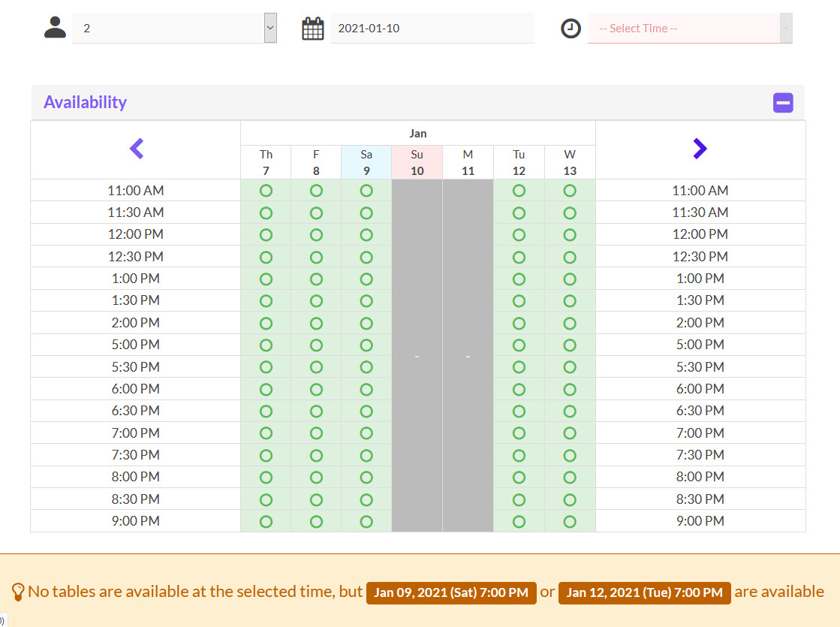Screen dimensions: 840x627
Task: Select Wednesday 13 slot at 9:00 PM
Action: point(570,521)
